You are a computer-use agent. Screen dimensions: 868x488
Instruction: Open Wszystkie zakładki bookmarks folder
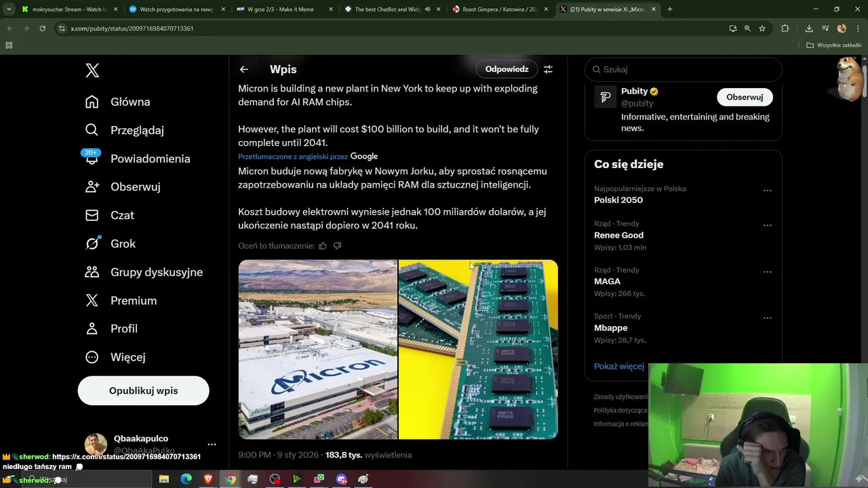pos(833,45)
